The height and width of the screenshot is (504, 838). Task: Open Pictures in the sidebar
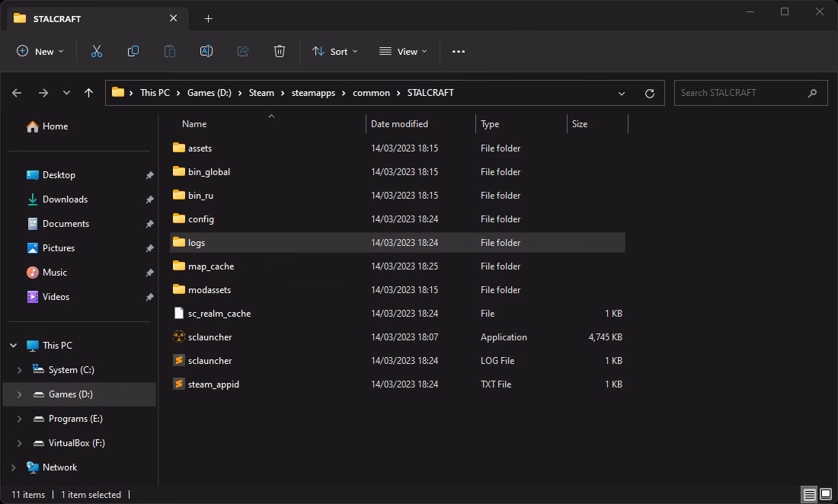pyautogui.click(x=58, y=247)
